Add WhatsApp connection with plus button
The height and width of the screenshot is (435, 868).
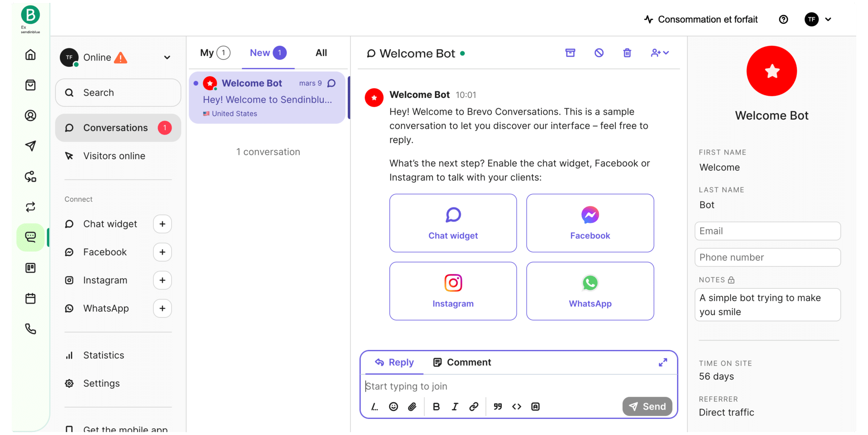point(162,308)
